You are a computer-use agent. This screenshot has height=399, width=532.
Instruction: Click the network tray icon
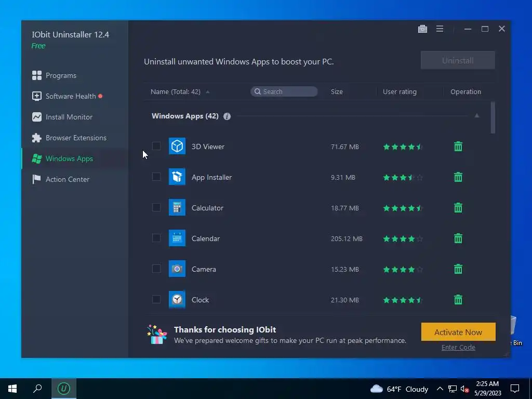pyautogui.click(x=453, y=389)
